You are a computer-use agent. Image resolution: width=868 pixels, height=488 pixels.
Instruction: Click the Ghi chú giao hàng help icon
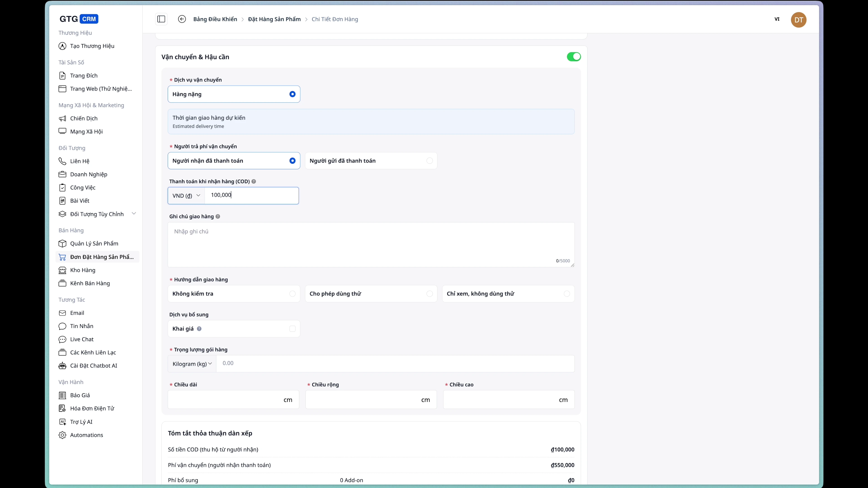[218, 217]
